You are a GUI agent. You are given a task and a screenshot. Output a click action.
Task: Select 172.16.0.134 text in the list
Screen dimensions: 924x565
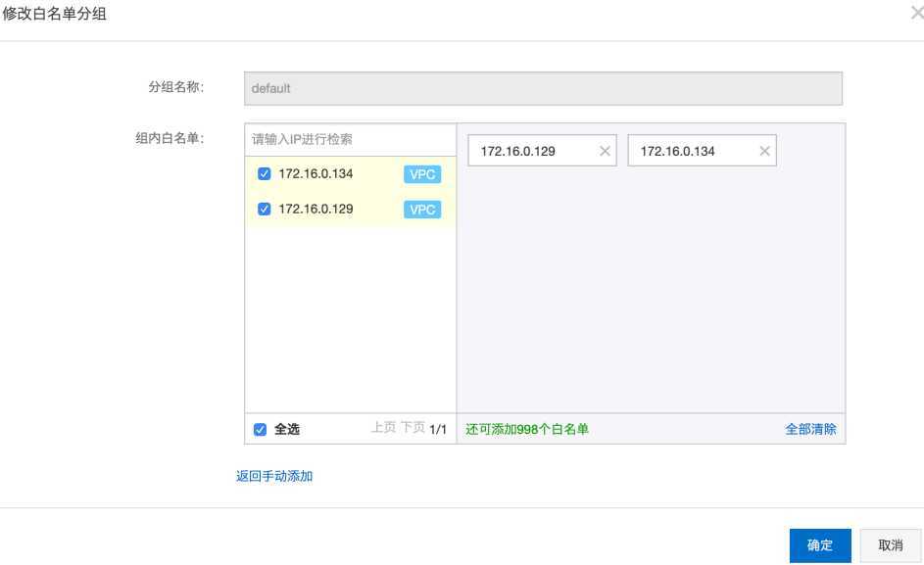pyautogui.click(x=316, y=173)
